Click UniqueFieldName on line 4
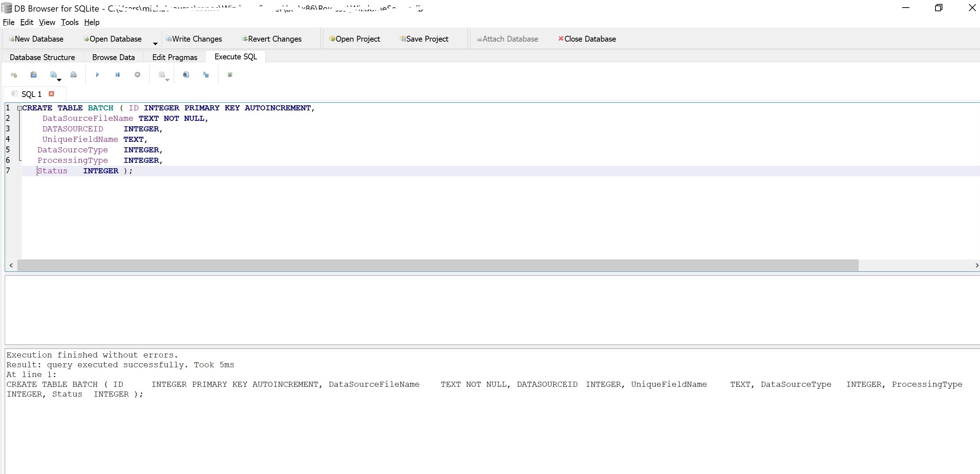The height and width of the screenshot is (474, 980). point(80,139)
